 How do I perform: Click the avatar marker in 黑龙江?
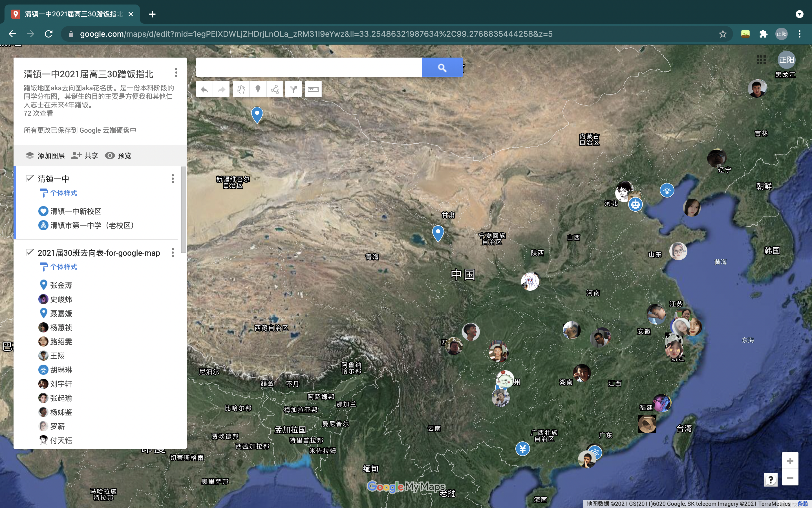click(x=757, y=89)
